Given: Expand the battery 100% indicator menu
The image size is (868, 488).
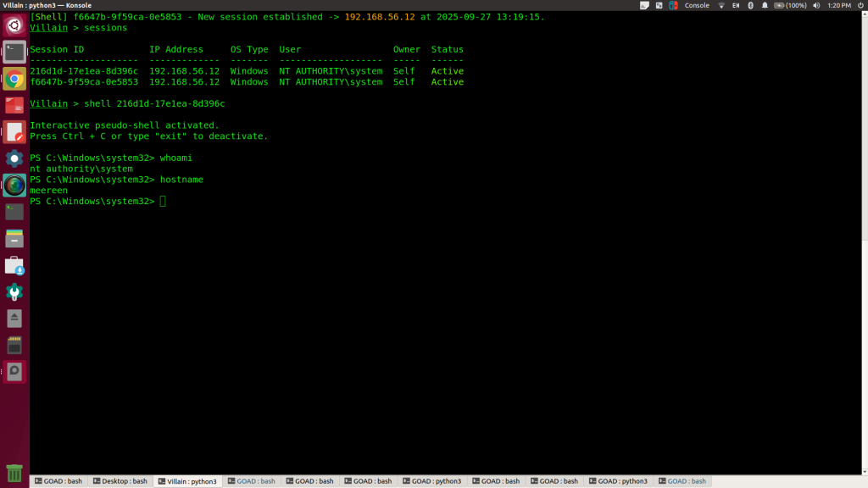Looking at the screenshot, I should point(783,5).
